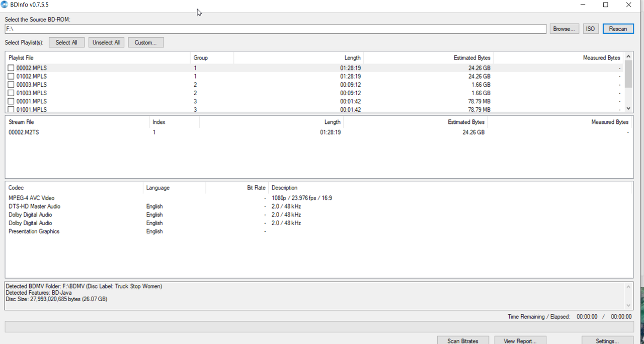Start Scan Bitrates
Image resolution: width=644 pixels, height=344 pixels.
tap(463, 340)
